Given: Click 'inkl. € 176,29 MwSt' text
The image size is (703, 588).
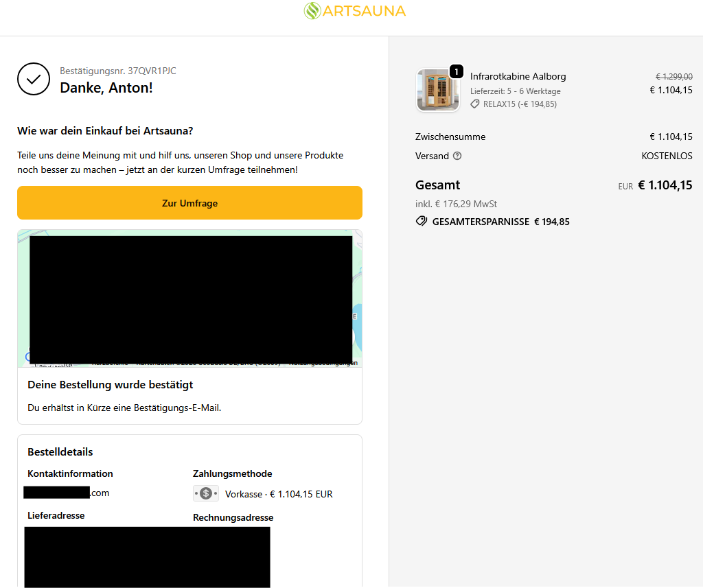Looking at the screenshot, I should click(456, 204).
